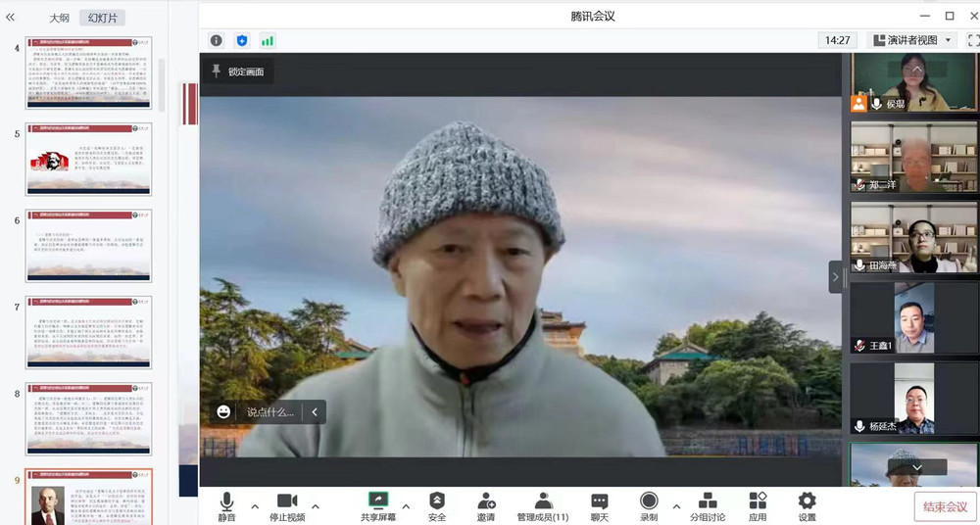Viewport: 980px width, 525px height.
Task: Check the green network signal icon
Action: 268,40
